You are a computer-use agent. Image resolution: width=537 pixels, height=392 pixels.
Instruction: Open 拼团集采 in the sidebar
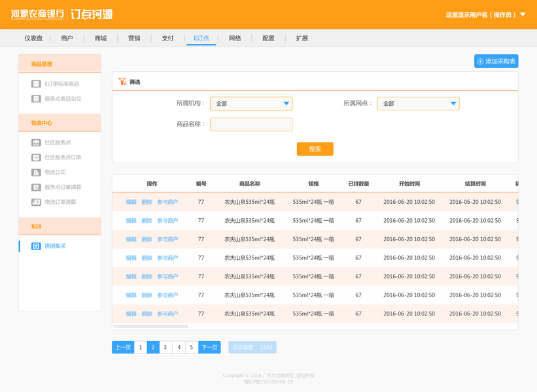point(55,246)
